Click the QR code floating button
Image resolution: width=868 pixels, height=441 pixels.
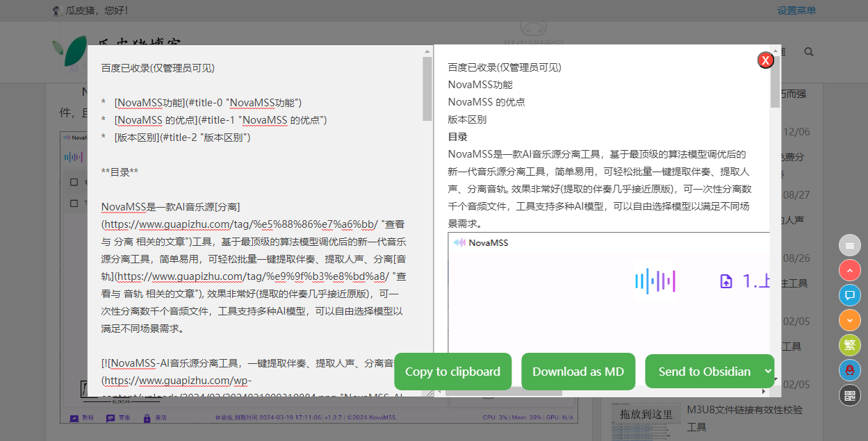click(850, 395)
